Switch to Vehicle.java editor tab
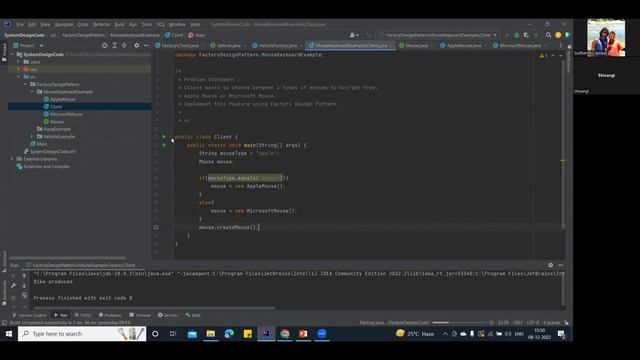640x360 pixels. 228,45
